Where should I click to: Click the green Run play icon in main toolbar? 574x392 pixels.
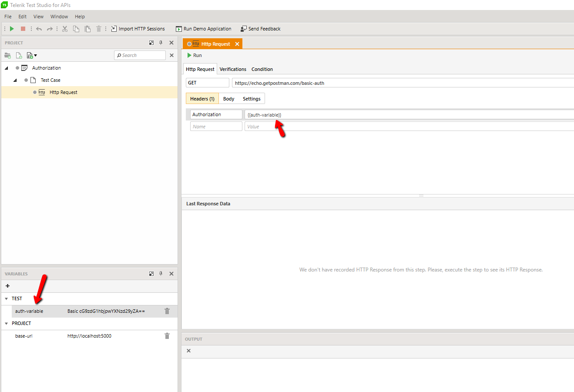pos(12,29)
